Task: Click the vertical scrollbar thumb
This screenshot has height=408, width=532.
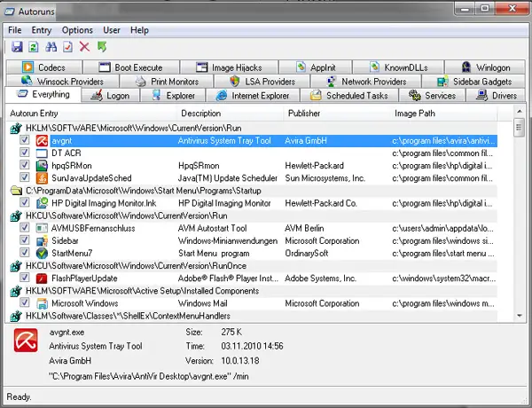Action: [519, 128]
